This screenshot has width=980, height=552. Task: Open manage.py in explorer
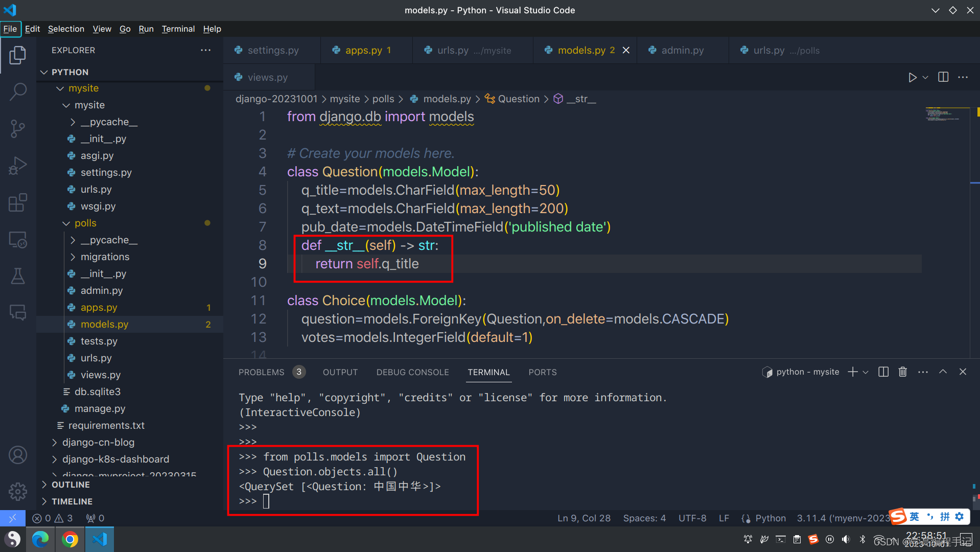point(100,409)
